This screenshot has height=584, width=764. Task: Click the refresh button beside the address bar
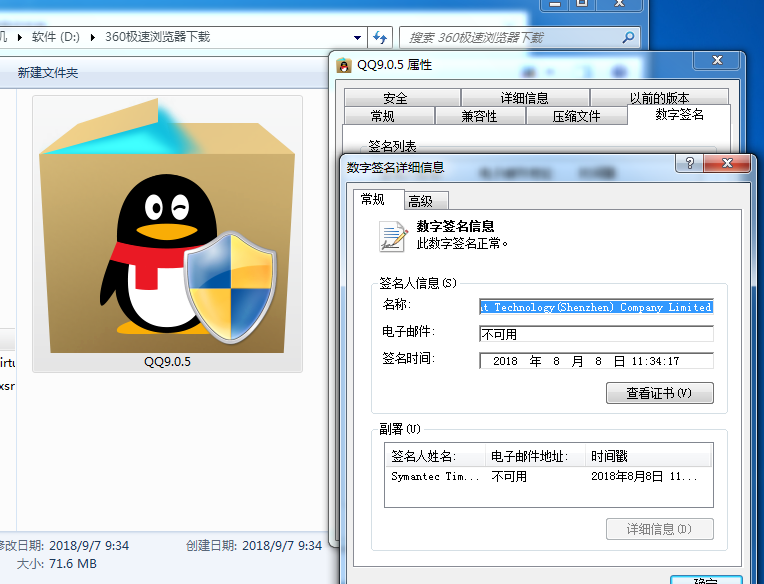click(380, 38)
